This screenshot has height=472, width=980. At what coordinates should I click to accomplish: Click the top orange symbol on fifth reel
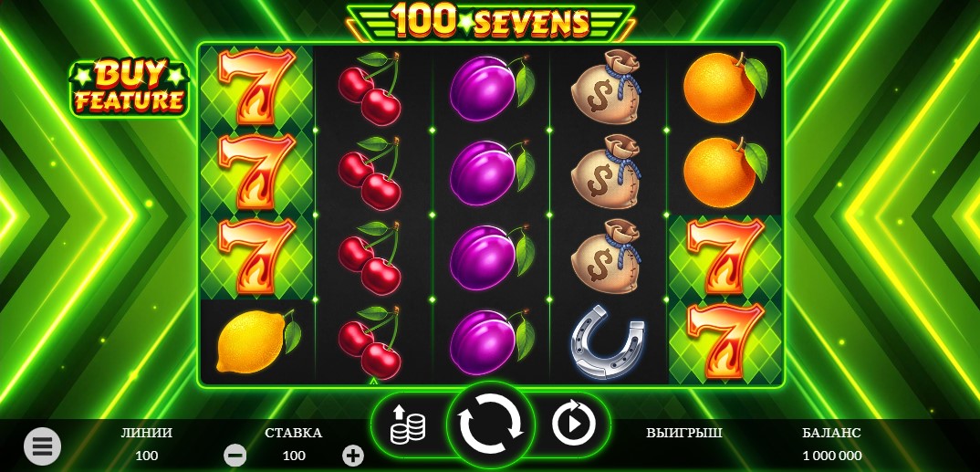click(x=724, y=88)
